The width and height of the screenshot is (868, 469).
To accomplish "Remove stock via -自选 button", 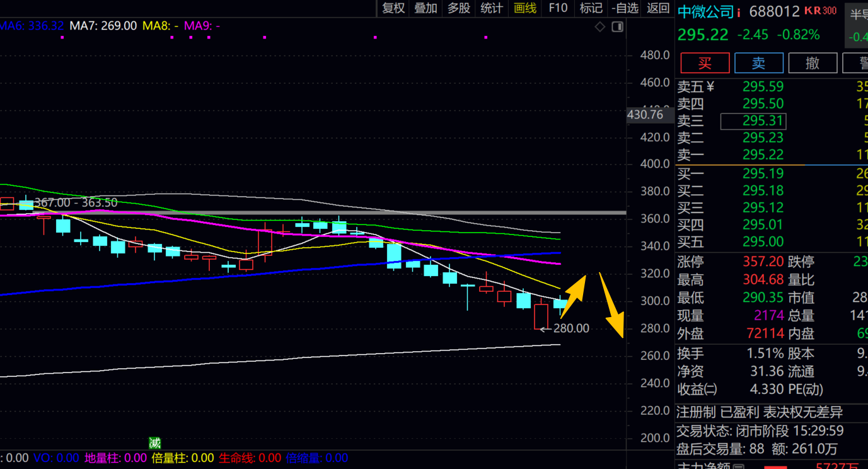I will pos(625,8).
